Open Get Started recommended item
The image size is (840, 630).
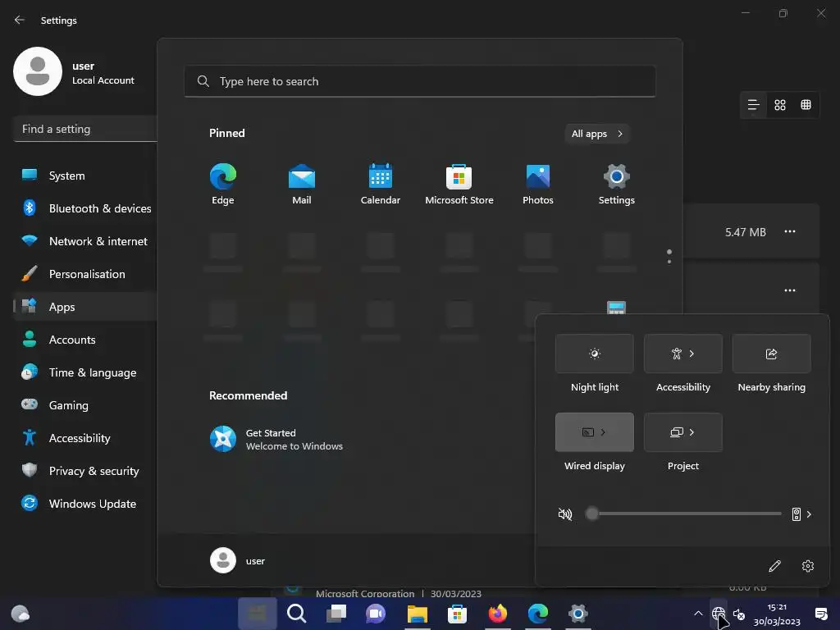(x=276, y=440)
